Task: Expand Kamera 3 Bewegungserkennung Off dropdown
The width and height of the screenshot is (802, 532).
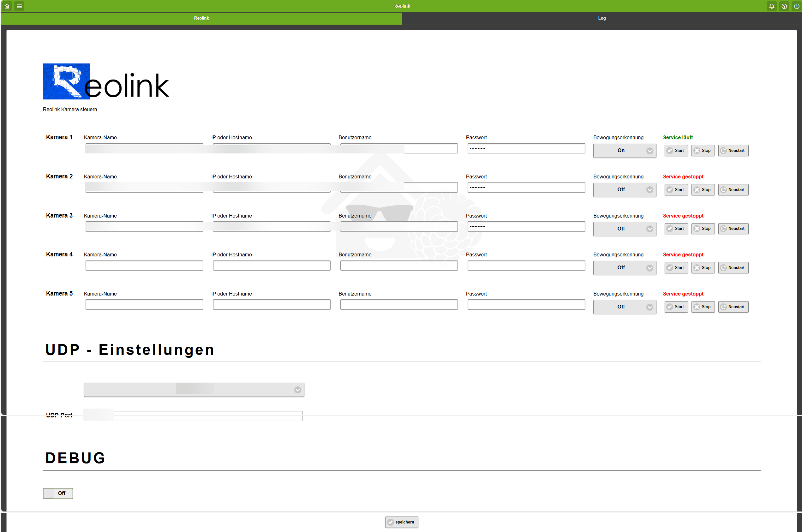Action: pos(624,229)
